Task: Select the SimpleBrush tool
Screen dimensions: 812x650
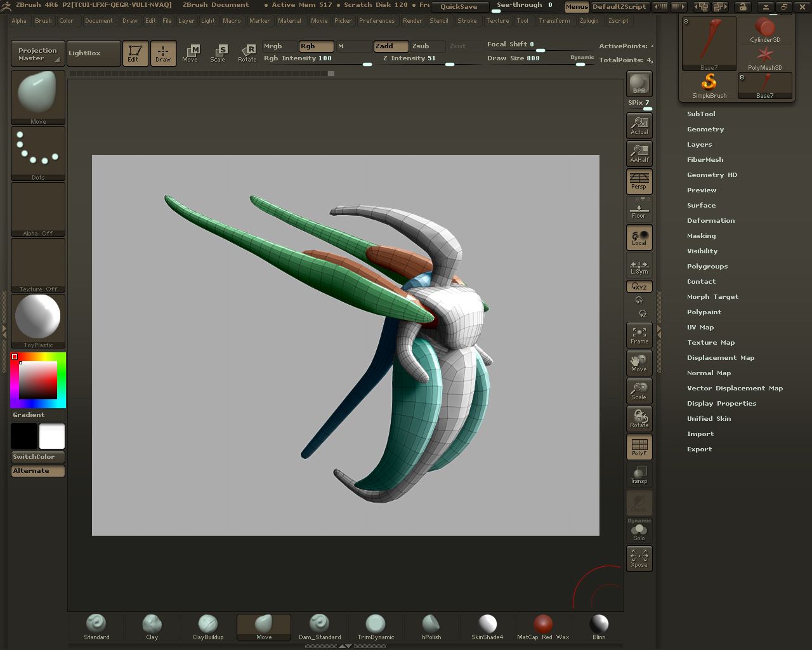Action: [x=709, y=86]
